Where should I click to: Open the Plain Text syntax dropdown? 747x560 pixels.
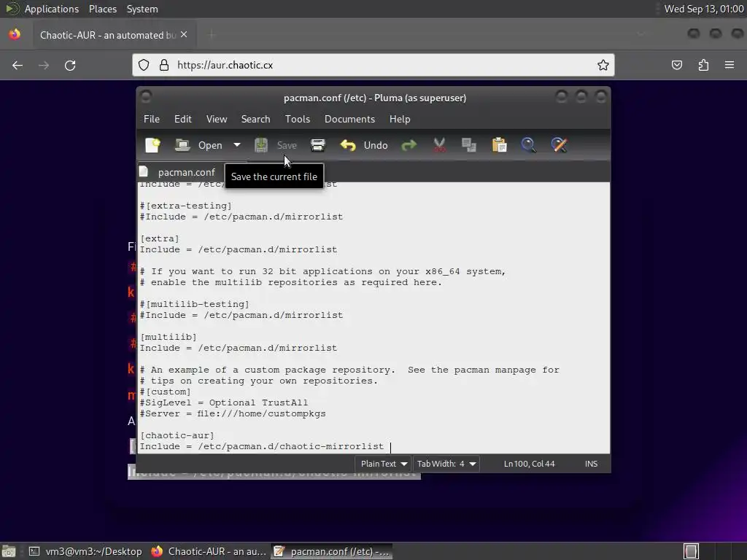tap(384, 464)
